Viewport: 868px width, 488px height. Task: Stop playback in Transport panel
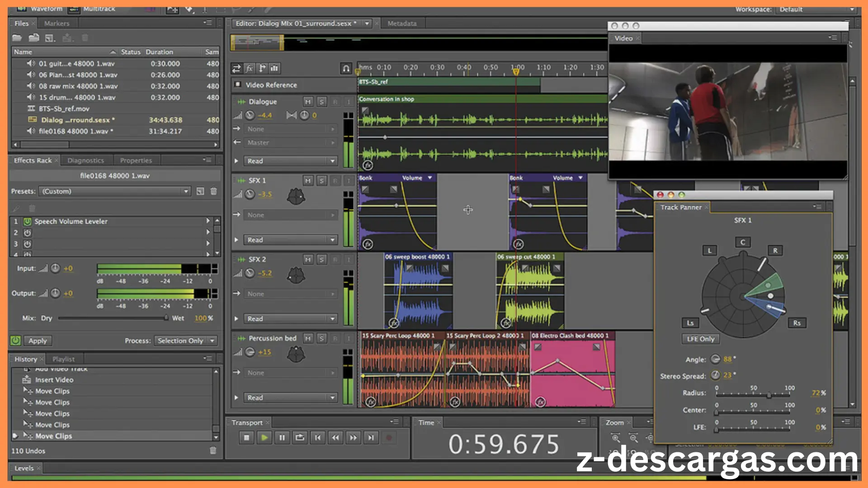(246, 437)
